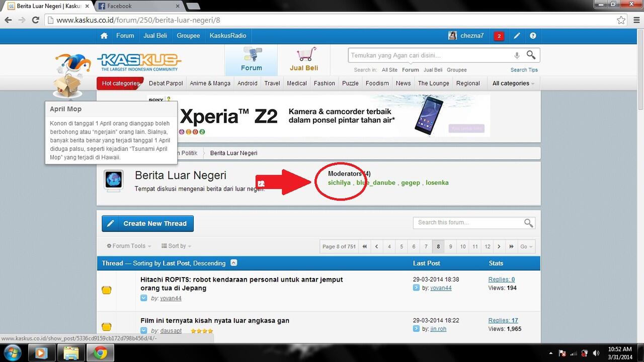644x362 pixels.
Task: Go to next page arrow
Action: pos(499,246)
